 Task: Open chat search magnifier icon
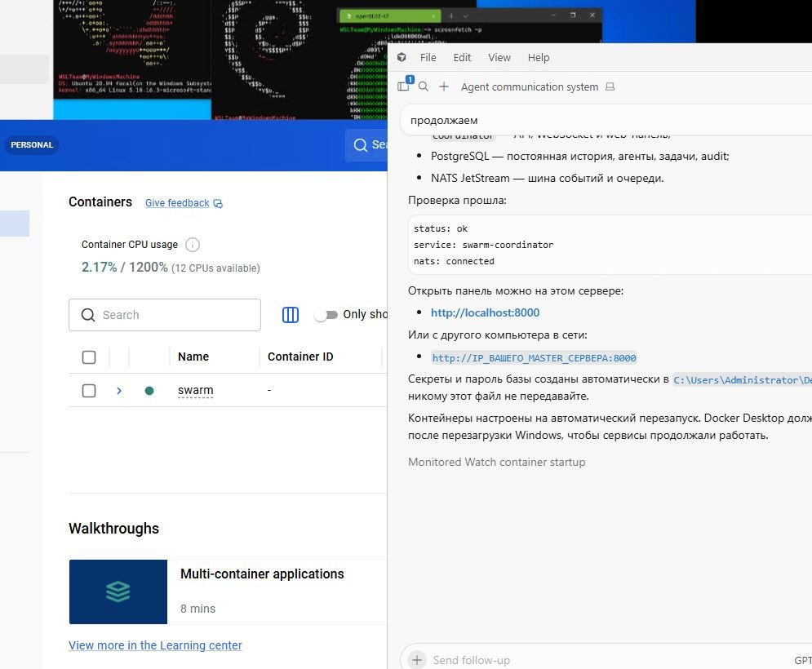[423, 86]
